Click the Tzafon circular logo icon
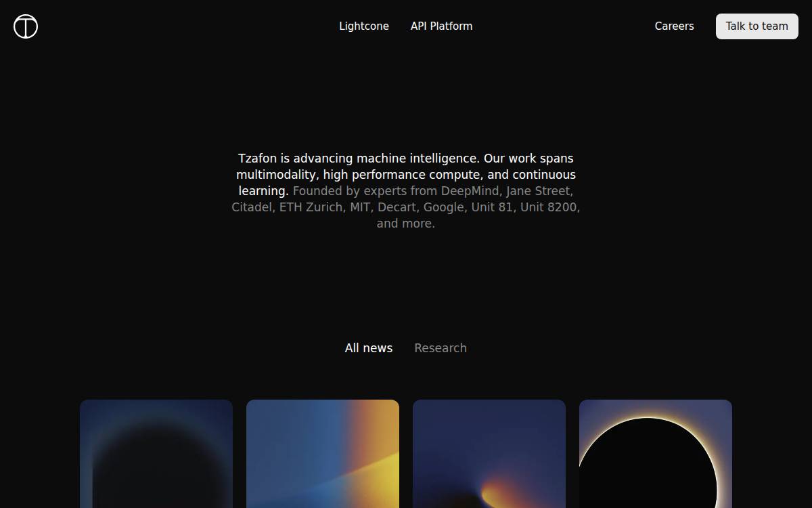This screenshot has height=508, width=812. tap(26, 26)
